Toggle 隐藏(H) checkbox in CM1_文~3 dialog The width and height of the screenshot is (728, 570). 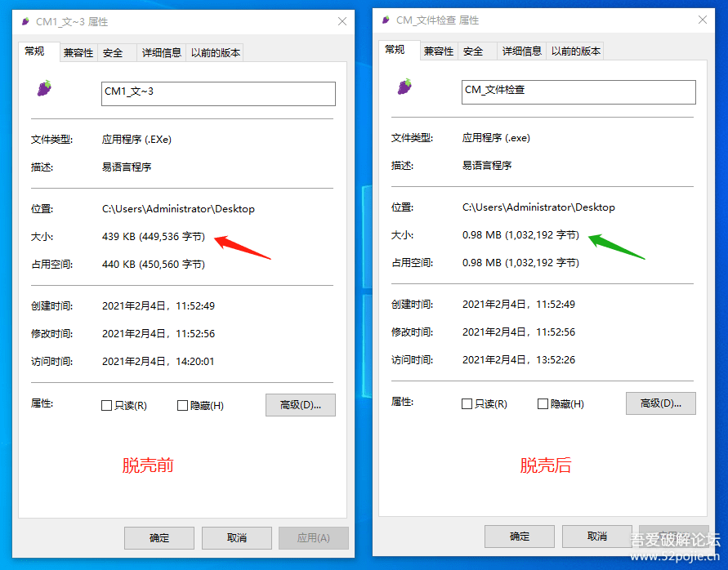[182, 406]
